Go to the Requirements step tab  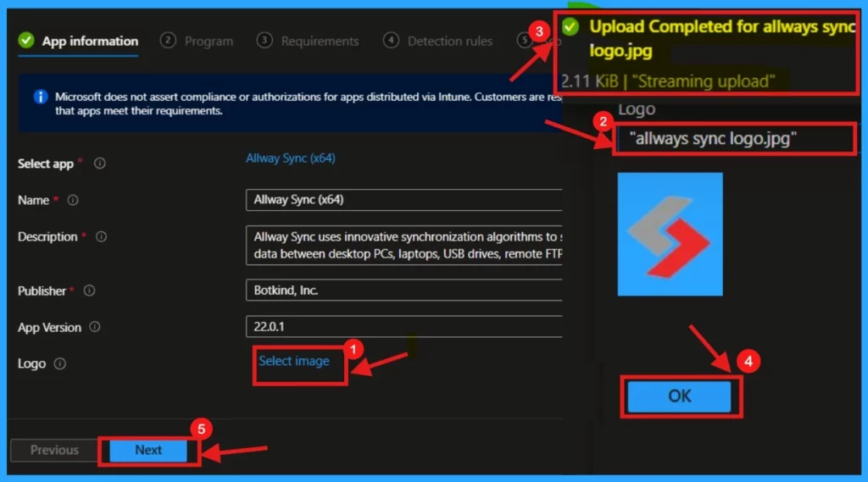(308, 41)
